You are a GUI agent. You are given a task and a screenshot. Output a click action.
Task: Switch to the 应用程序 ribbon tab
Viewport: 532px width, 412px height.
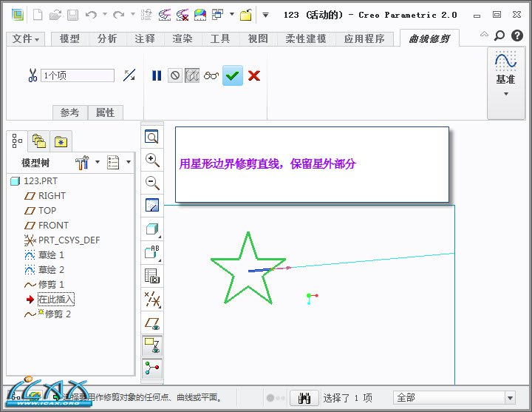(364, 38)
